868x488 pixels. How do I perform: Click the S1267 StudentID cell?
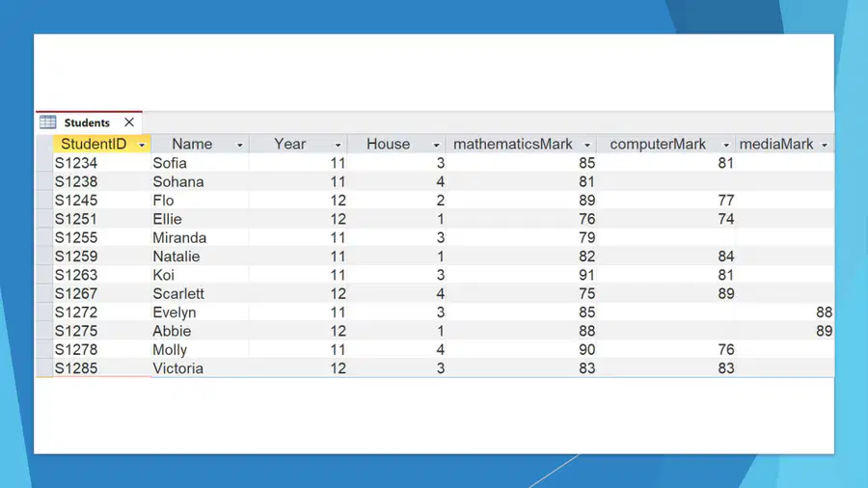point(102,294)
